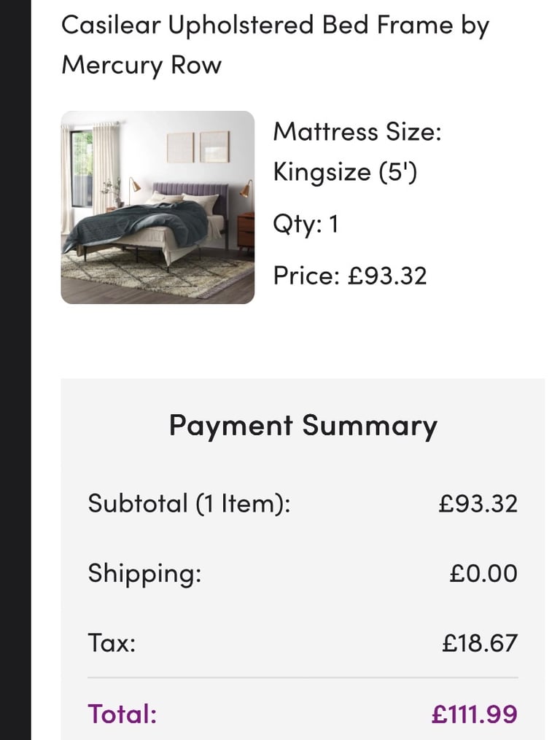
Task: Click the divider line above Total
Action: coord(303,678)
